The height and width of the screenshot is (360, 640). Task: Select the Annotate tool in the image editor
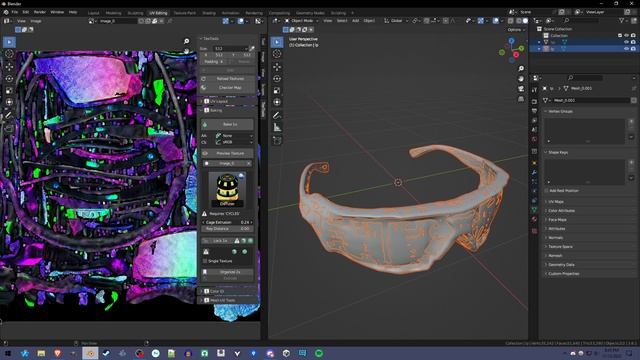pyautogui.click(x=9, y=116)
